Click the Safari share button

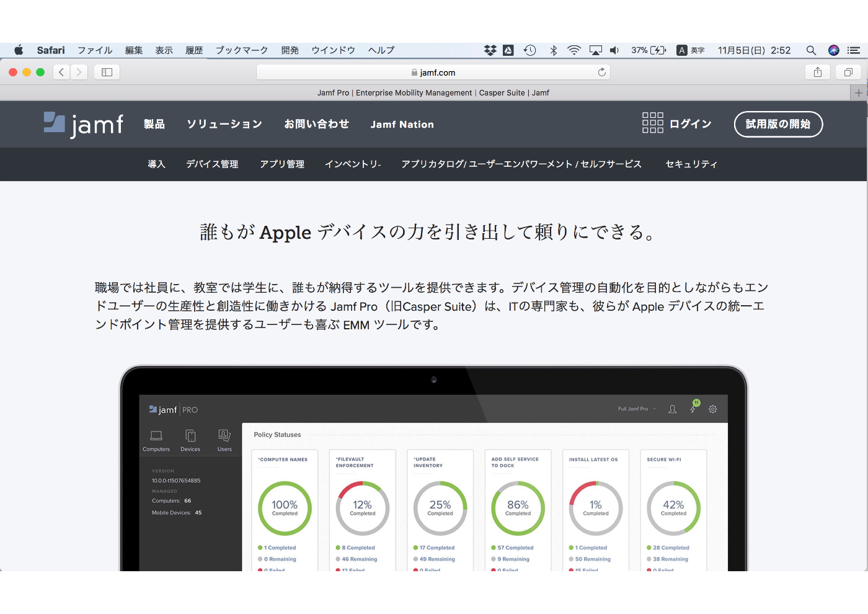click(818, 72)
